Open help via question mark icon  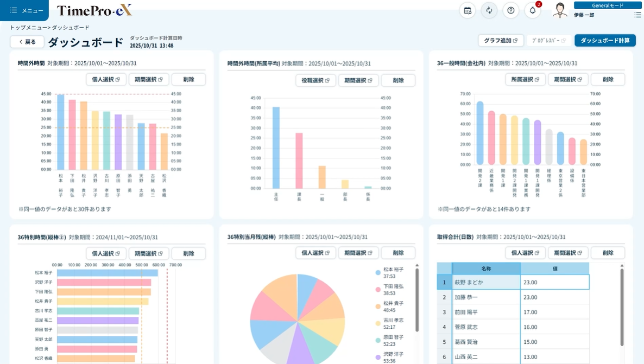coord(510,10)
